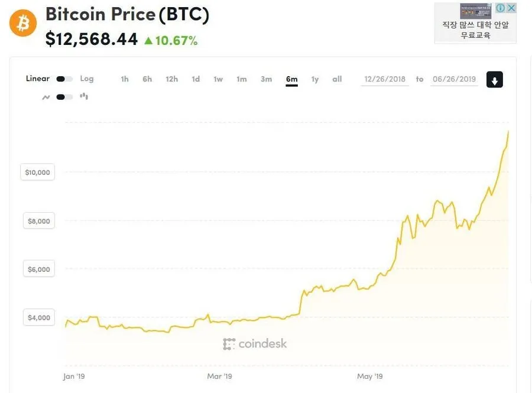Click the $10,000 axis label
Screen dimensions: 532x393
click(x=38, y=172)
